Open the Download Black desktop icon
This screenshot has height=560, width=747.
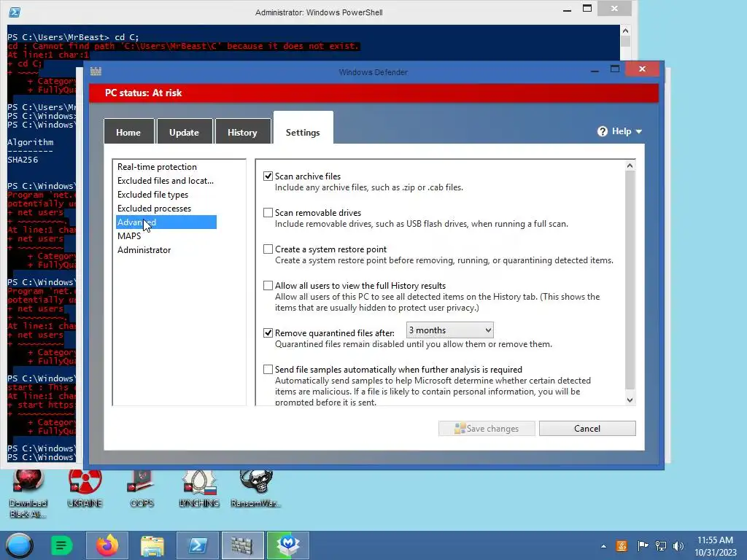point(28,494)
